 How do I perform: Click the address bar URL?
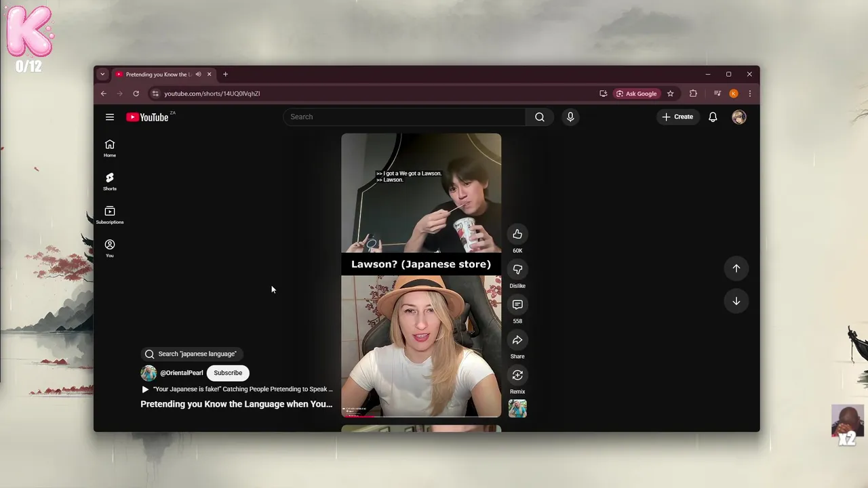pyautogui.click(x=212, y=94)
